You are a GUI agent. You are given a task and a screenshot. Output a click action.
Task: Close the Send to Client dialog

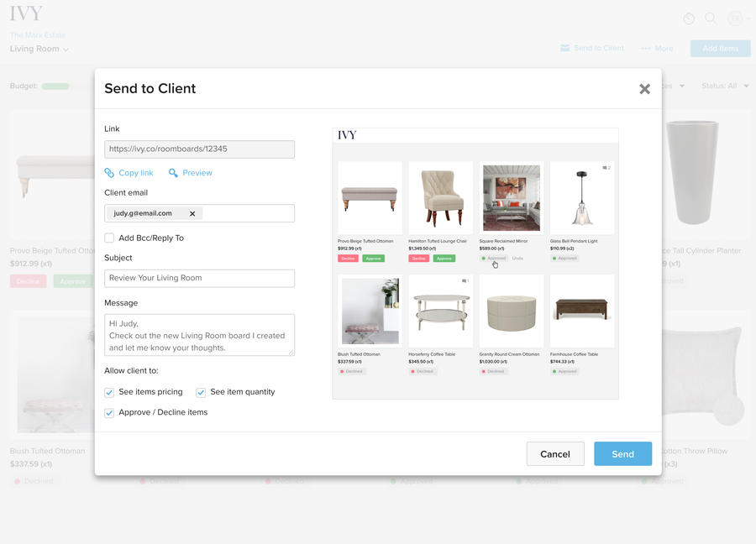(x=644, y=89)
